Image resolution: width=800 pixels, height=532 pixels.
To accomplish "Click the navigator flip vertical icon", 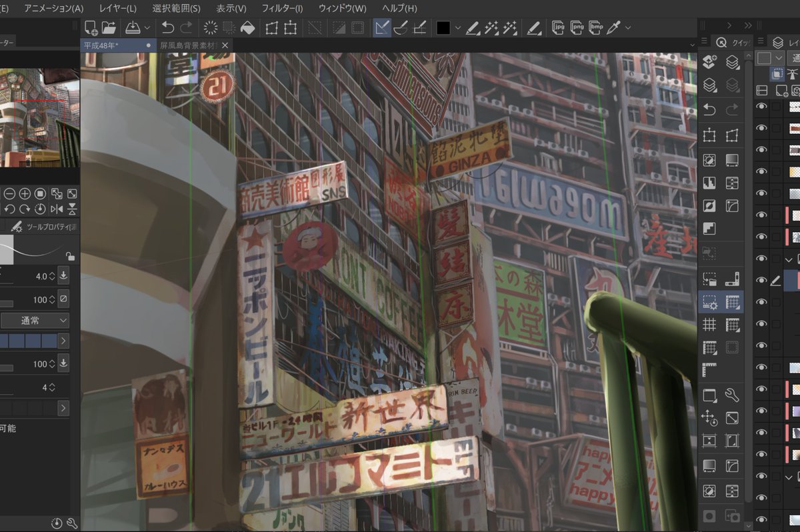I will pos(72,209).
